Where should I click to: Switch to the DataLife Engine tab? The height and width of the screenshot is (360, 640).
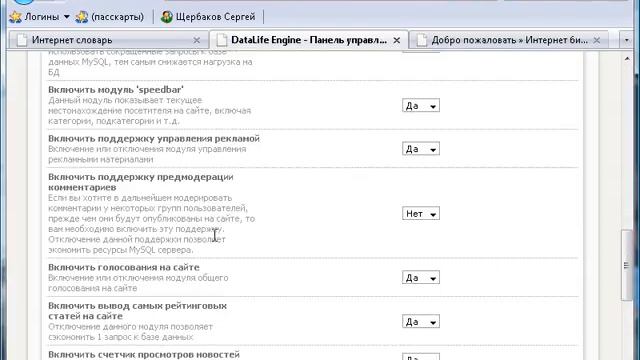(309, 40)
